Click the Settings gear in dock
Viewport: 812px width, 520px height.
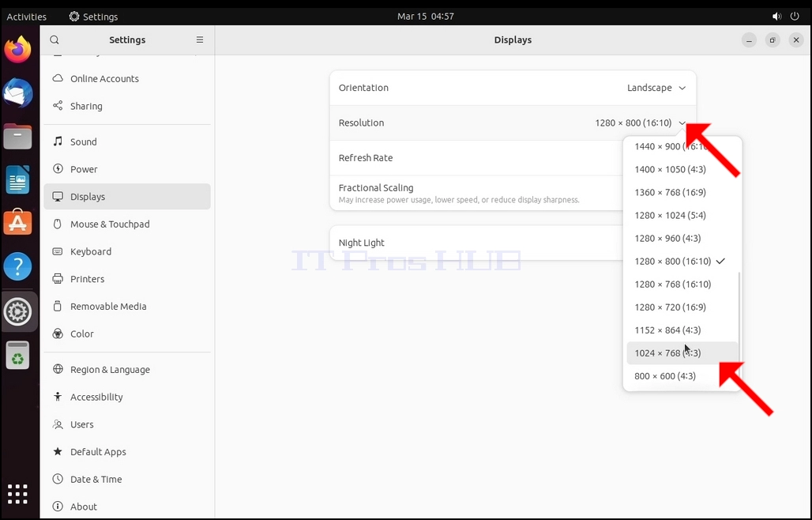pos(17,312)
